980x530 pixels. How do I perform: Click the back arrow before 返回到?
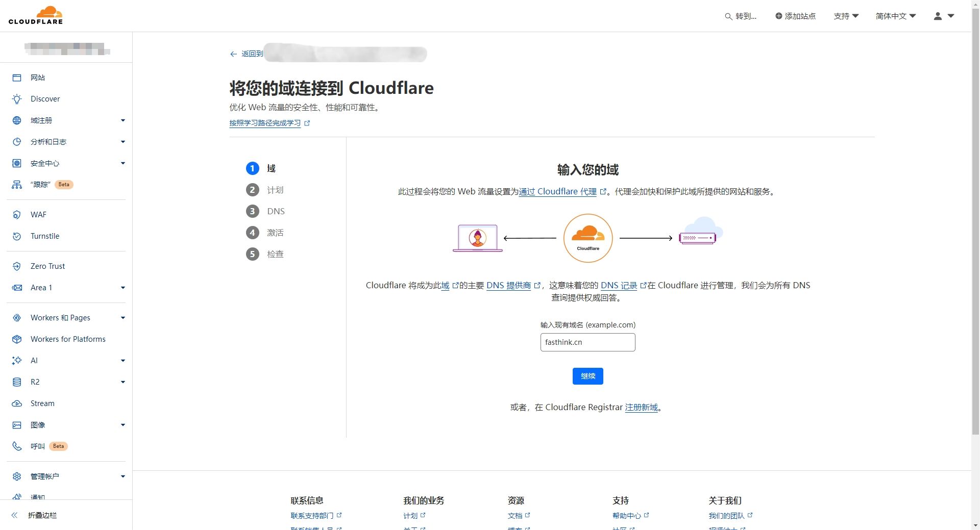pyautogui.click(x=233, y=54)
